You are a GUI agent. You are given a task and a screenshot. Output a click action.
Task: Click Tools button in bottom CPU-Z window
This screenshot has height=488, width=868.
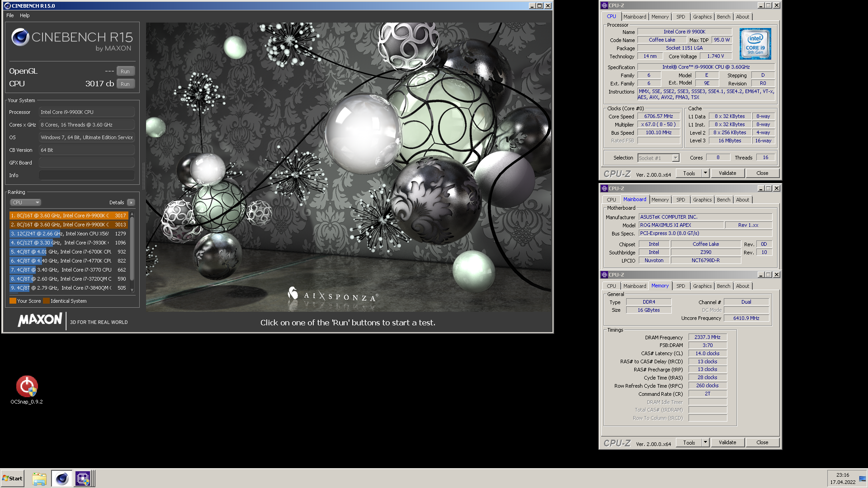[689, 442]
